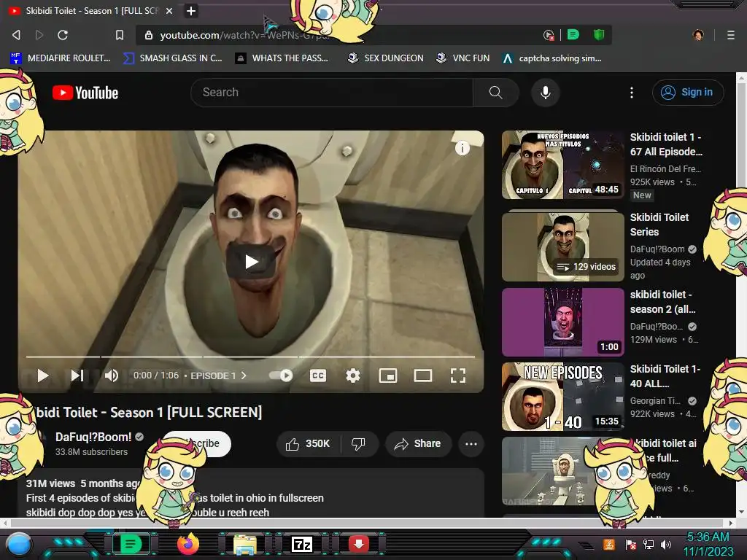Click the 129 videos playlist thumbnail

click(x=563, y=247)
